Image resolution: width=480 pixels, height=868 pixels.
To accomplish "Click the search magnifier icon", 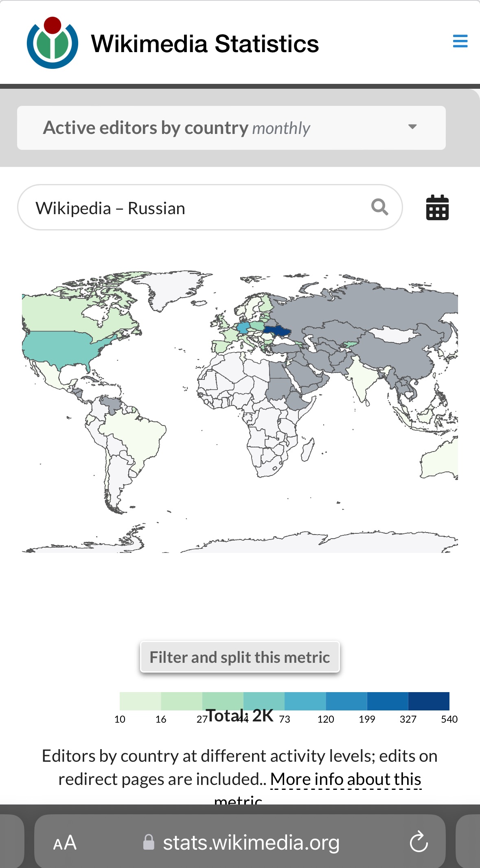I will [379, 207].
